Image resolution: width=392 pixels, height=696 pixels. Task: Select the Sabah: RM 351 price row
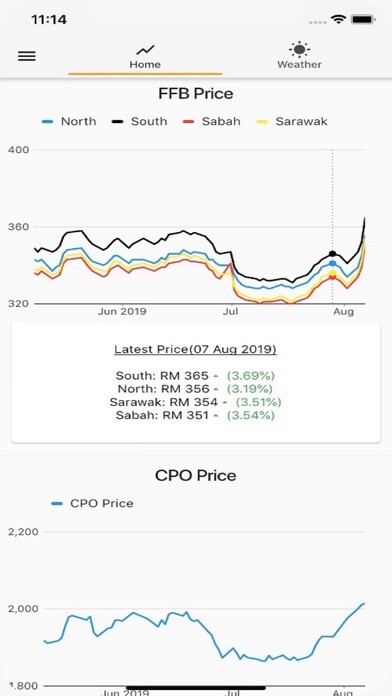(195, 415)
